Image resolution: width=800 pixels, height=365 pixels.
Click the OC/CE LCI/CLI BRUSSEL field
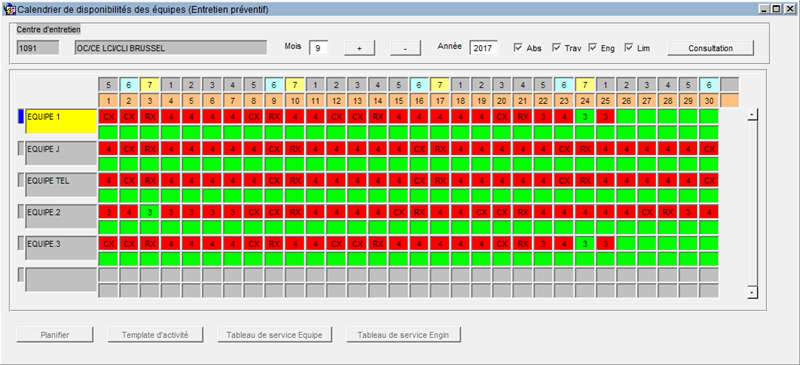click(170, 48)
